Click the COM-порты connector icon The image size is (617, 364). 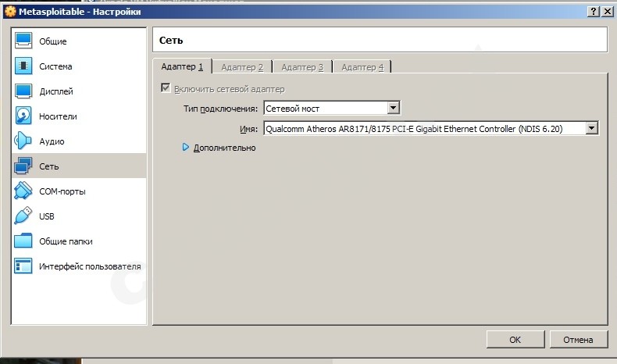[x=23, y=191]
